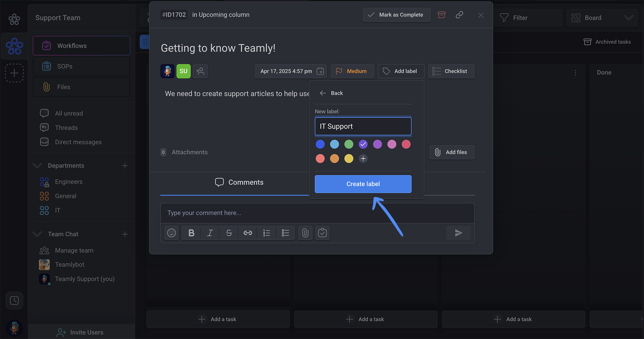Open the assign user icon
Image resolution: width=644 pixels, height=339 pixels.
pyautogui.click(x=200, y=71)
